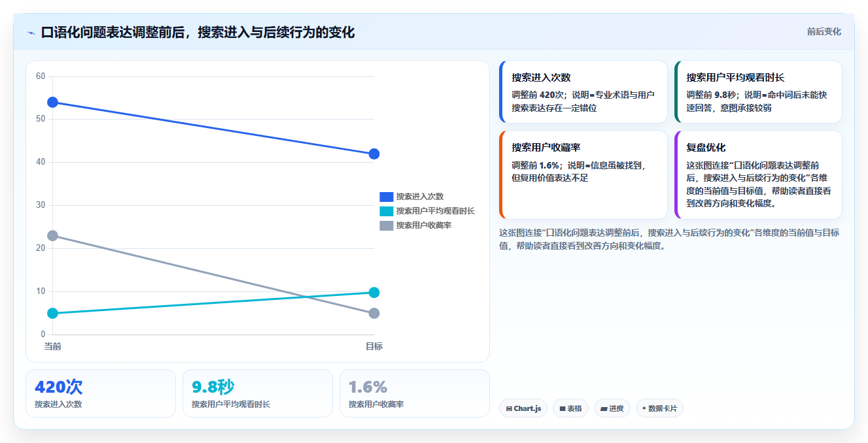868x443 pixels.
Task: Click the cyan legend swatch for 搜索用户平均观看时长
Action: pyautogui.click(x=387, y=211)
